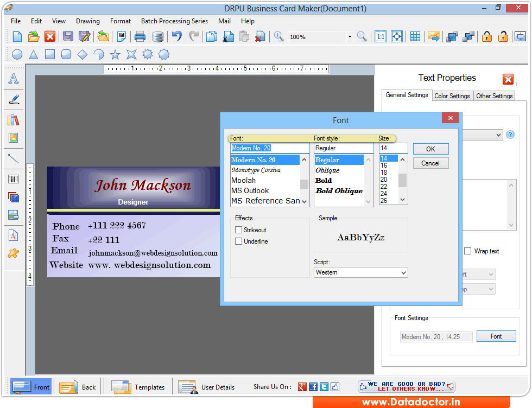Open file with the folder icon
This screenshot has width=532, height=408.
(34, 36)
